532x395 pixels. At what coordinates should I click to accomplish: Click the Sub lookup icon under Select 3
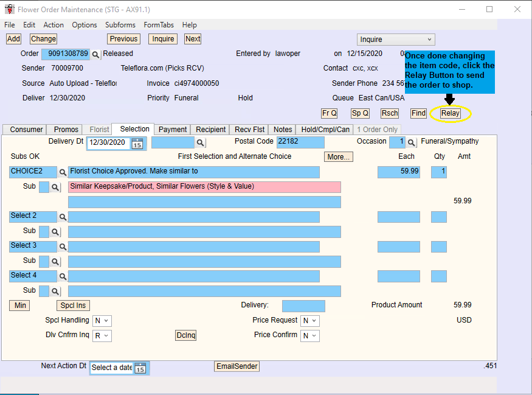tap(55, 262)
